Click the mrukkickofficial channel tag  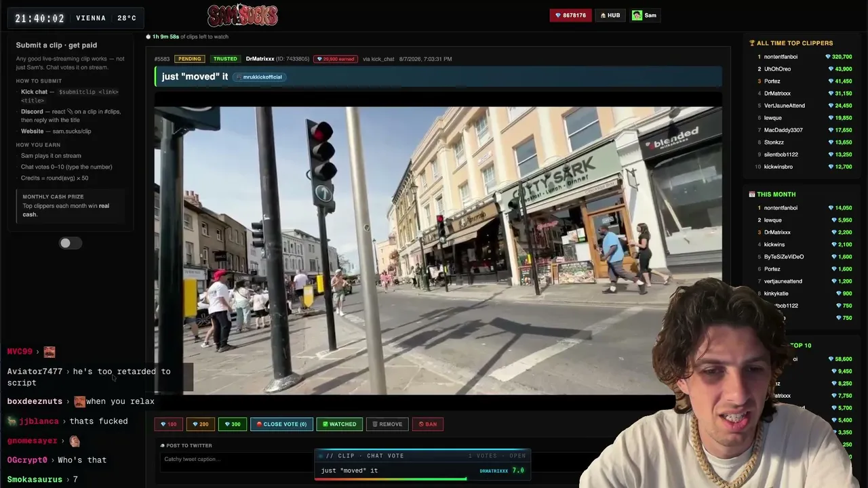click(259, 77)
